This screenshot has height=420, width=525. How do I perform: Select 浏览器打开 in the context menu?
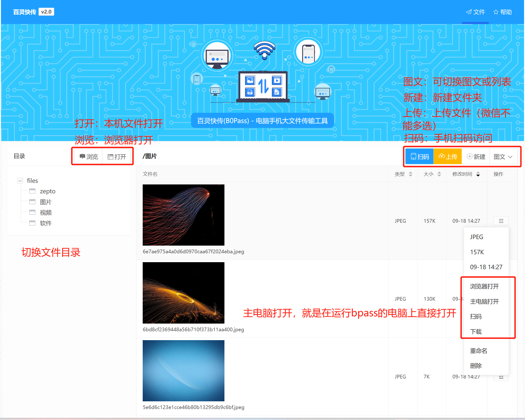coord(484,286)
